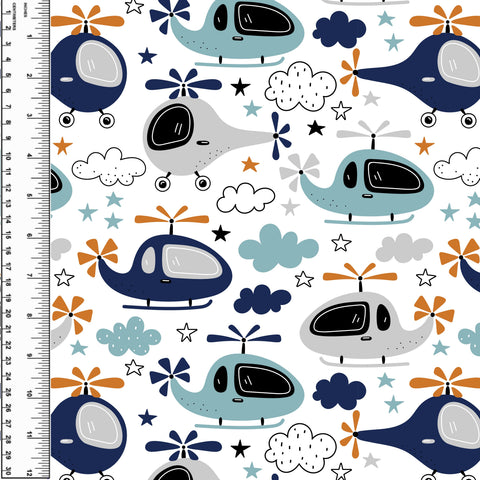Click the orange tail rotor of navy helicopter
Image resolution: width=480 pixels, height=480 pixels.
coord(98,257)
